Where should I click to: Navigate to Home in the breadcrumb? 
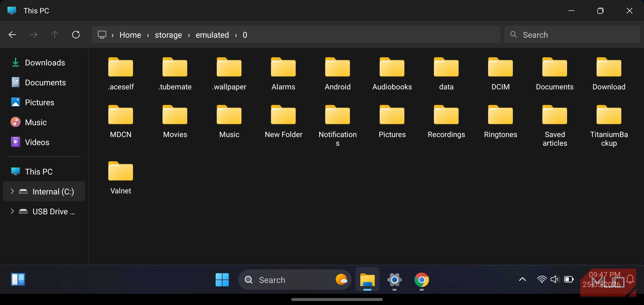coord(130,35)
